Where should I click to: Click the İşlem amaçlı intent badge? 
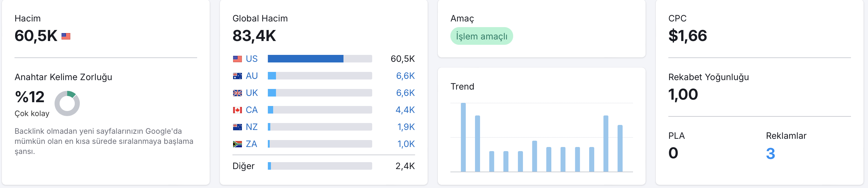click(482, 36)
